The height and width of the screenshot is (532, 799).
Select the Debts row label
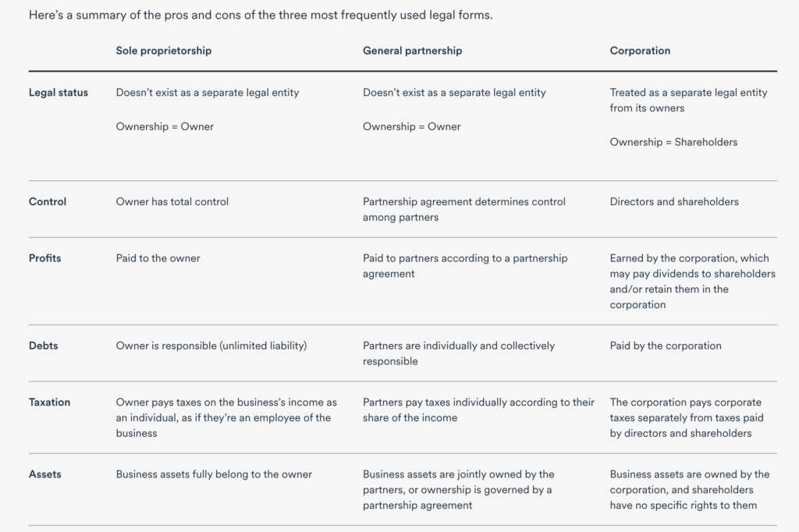[44, 346]
